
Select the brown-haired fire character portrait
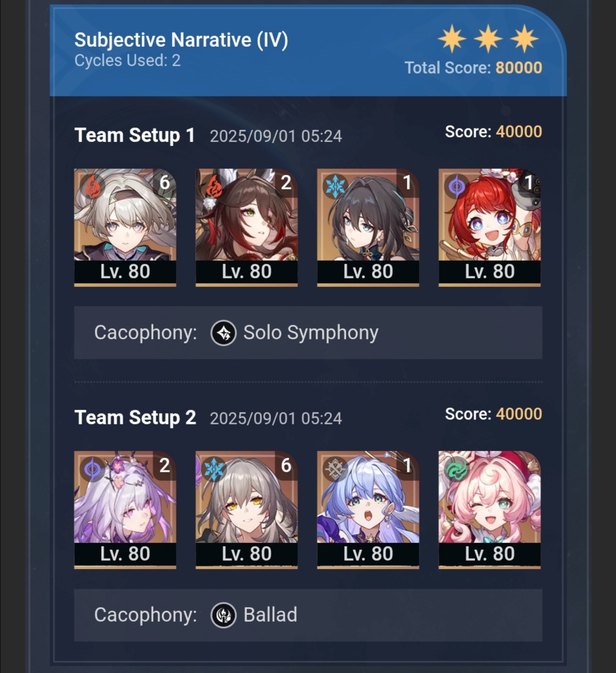[246, 228]
